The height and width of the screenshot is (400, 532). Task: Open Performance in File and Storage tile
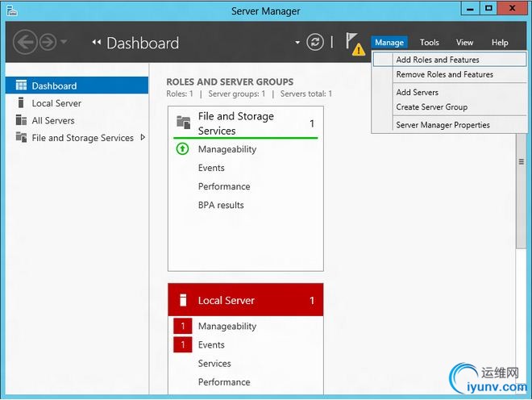(x=224, y=186)
